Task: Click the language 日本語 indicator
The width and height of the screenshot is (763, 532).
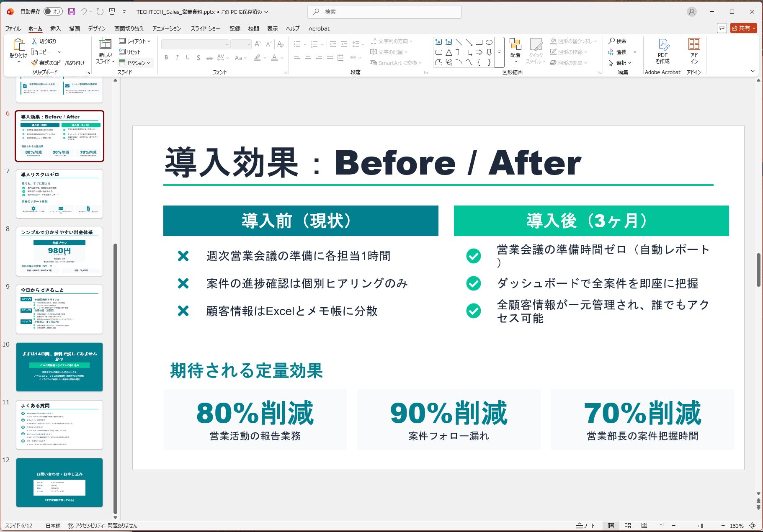Action: [53, 526]
